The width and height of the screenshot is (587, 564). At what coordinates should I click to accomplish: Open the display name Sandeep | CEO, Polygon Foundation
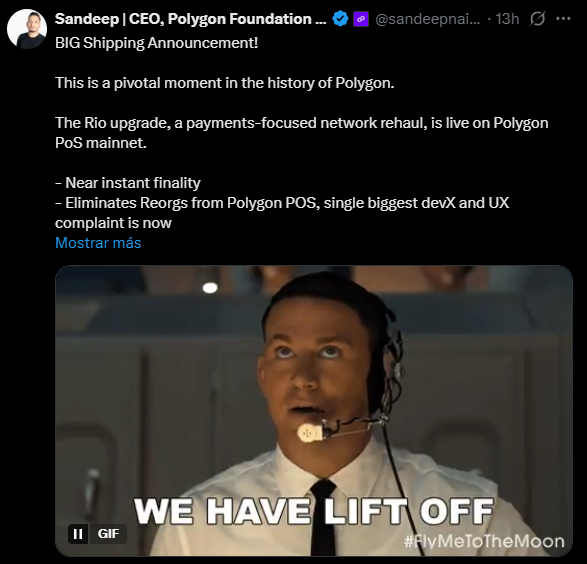pos(190,19)
